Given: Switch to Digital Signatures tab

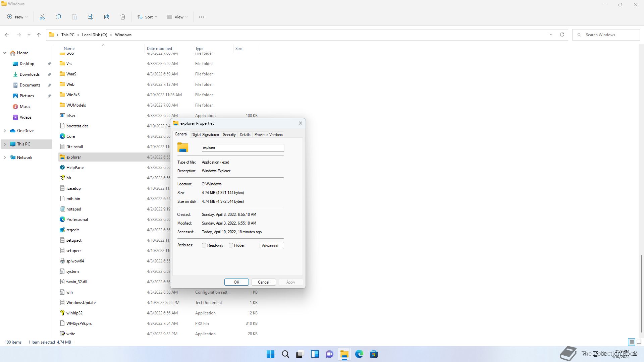Looking at the screenshot, I should (x=205, y=135).
